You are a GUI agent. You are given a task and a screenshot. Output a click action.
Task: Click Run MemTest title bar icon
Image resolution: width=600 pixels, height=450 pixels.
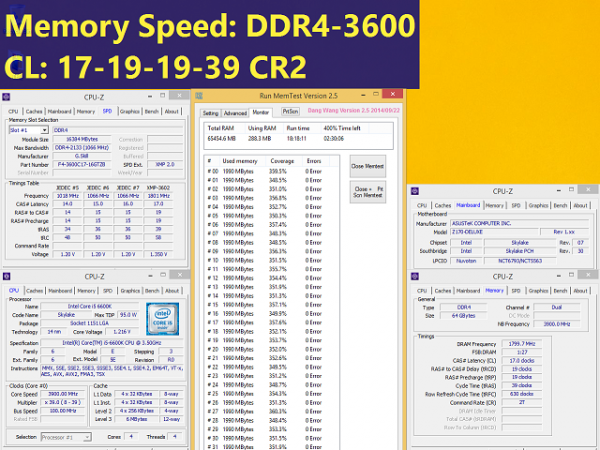199,96
